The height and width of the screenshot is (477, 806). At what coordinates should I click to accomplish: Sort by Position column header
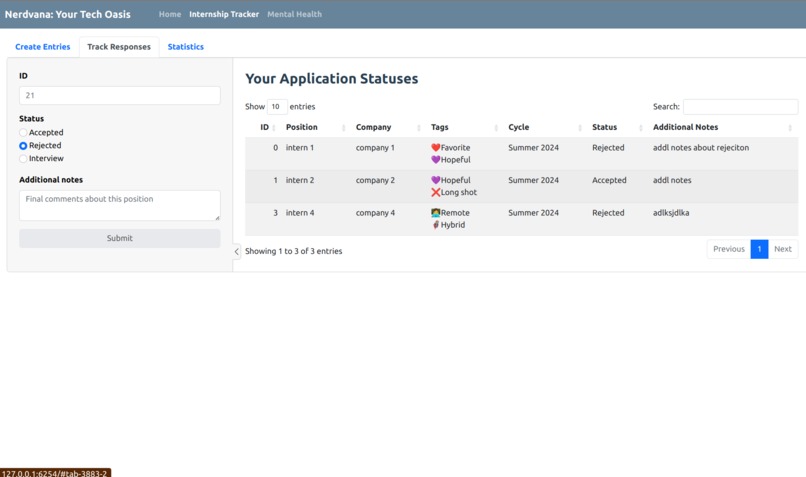point(301,127)
